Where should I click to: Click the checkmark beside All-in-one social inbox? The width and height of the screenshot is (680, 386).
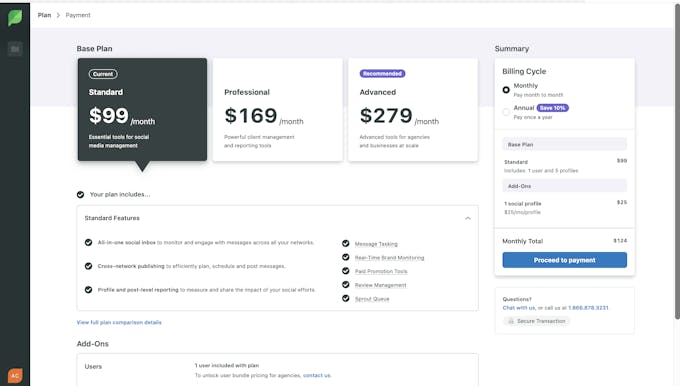88,242
